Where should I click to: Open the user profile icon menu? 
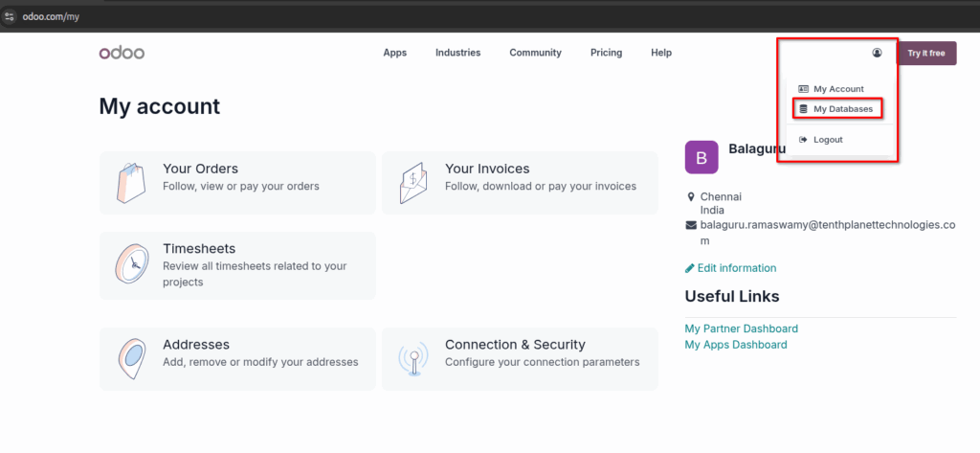point(877,53)
